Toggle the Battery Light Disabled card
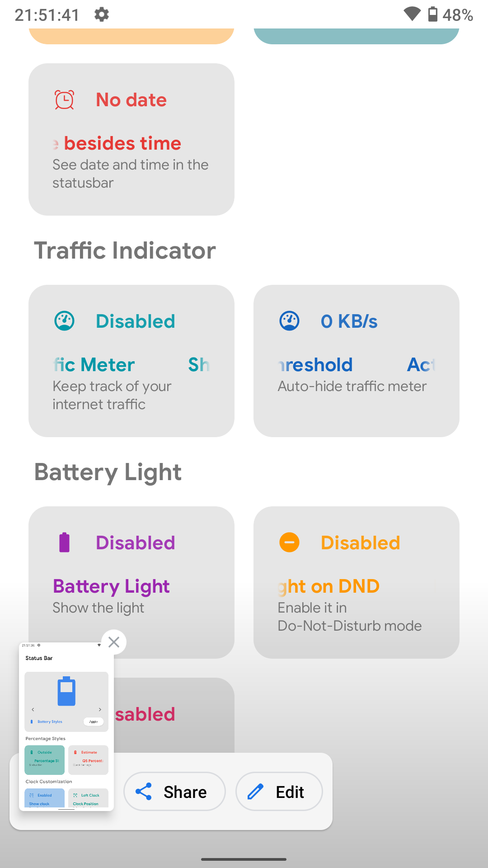The image size is (488, 868). point(131,582)
